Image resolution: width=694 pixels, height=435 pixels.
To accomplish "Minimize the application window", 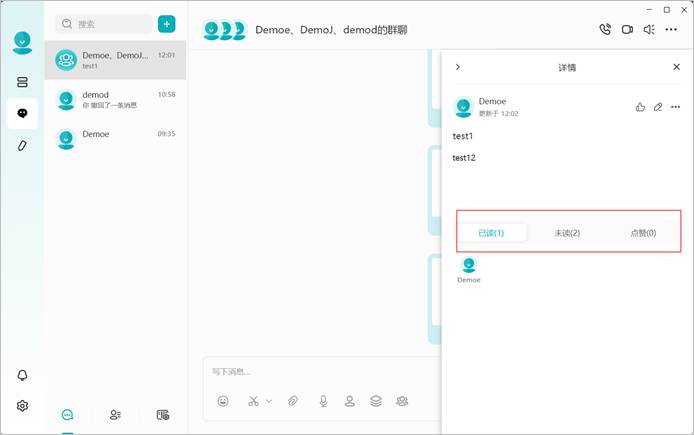I will coord(649,9).
